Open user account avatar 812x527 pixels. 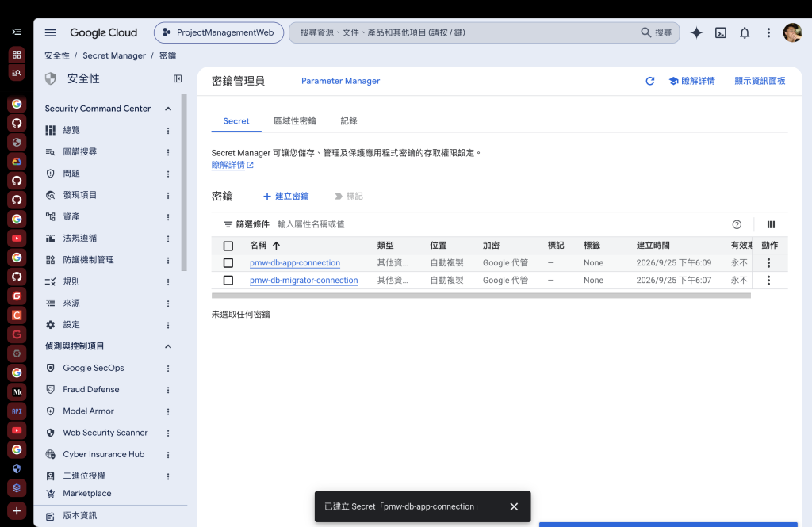click(792, 32)
